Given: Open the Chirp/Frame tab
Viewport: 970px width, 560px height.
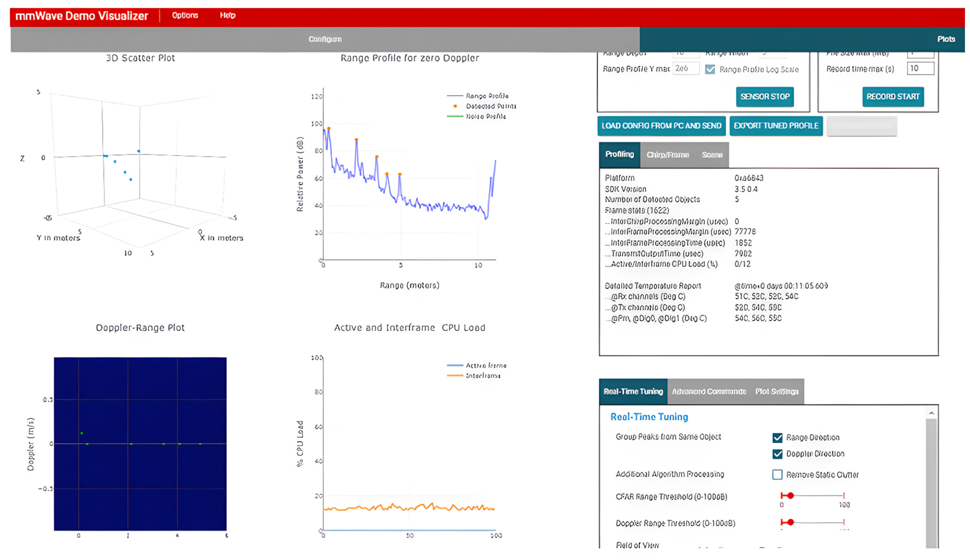Looking at the screenshot, I should point(667,155).
